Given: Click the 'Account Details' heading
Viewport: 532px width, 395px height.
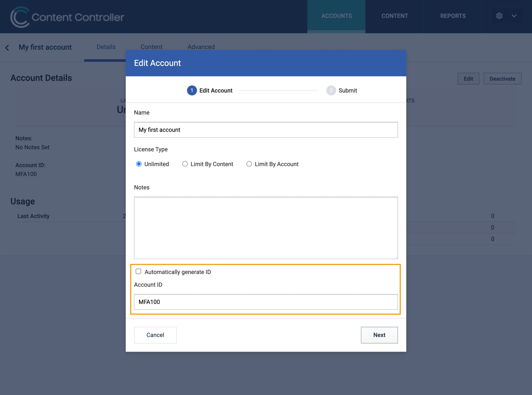Looking at the screenshot, I should 41,78.
